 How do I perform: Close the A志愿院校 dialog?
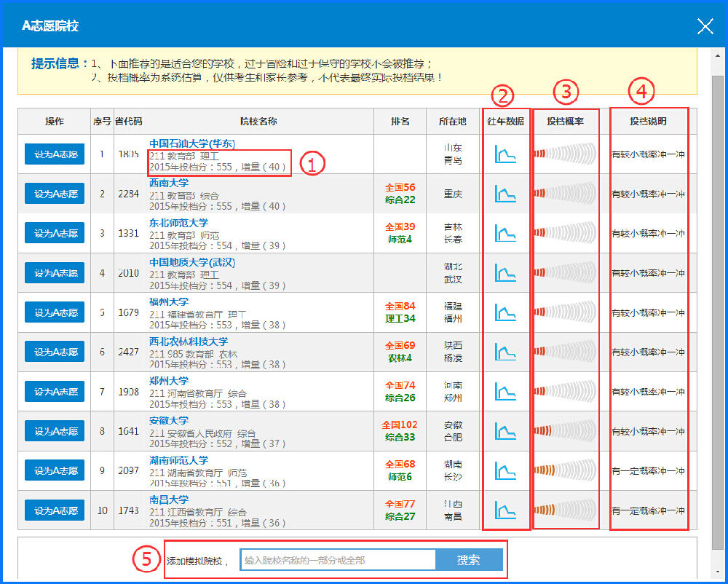pyautogui.click(x=705, y=27)
